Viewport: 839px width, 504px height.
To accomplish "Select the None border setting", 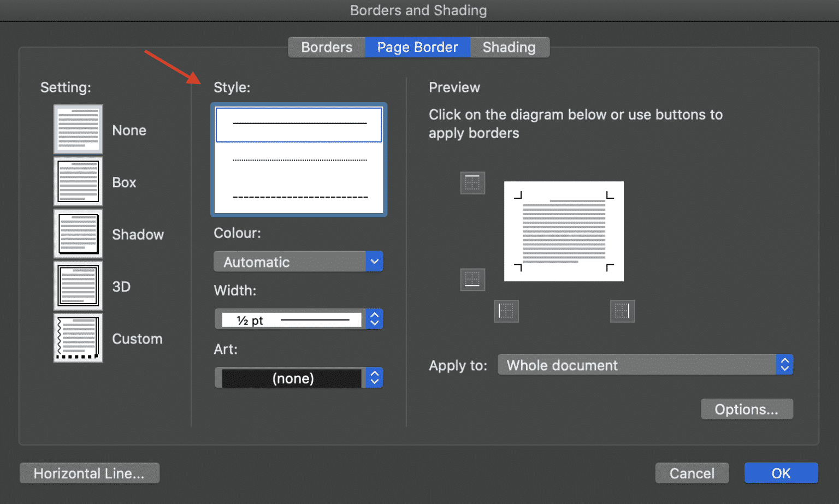I will (78, 129).
